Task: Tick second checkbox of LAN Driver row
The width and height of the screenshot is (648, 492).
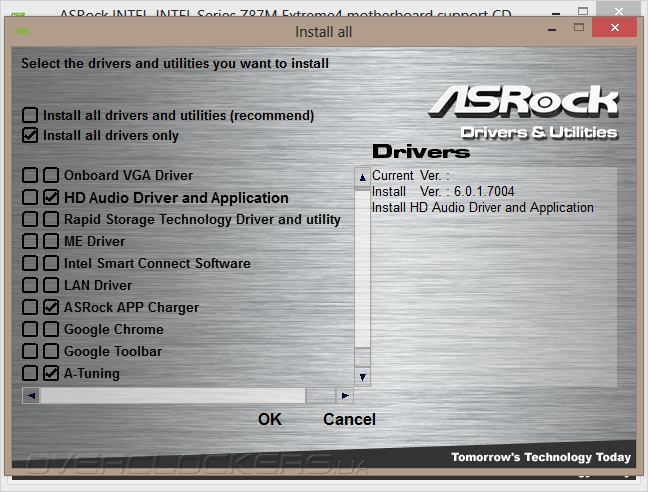Action: [51, 285]
